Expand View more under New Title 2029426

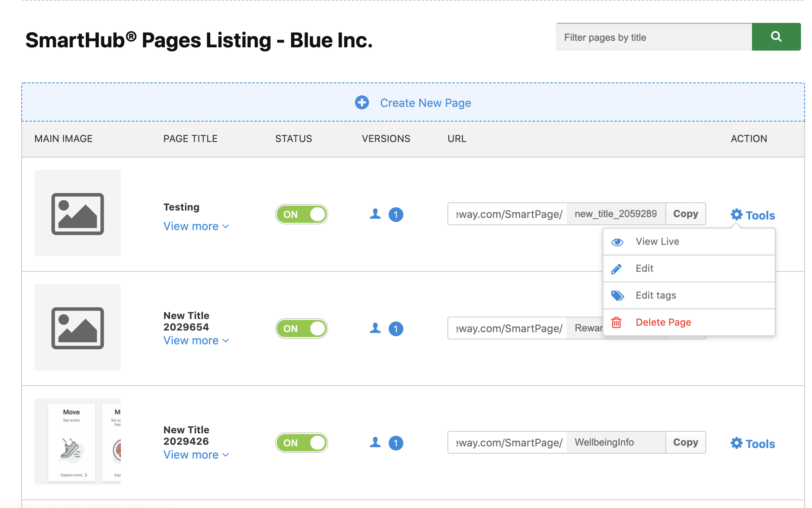click(196, 455)
